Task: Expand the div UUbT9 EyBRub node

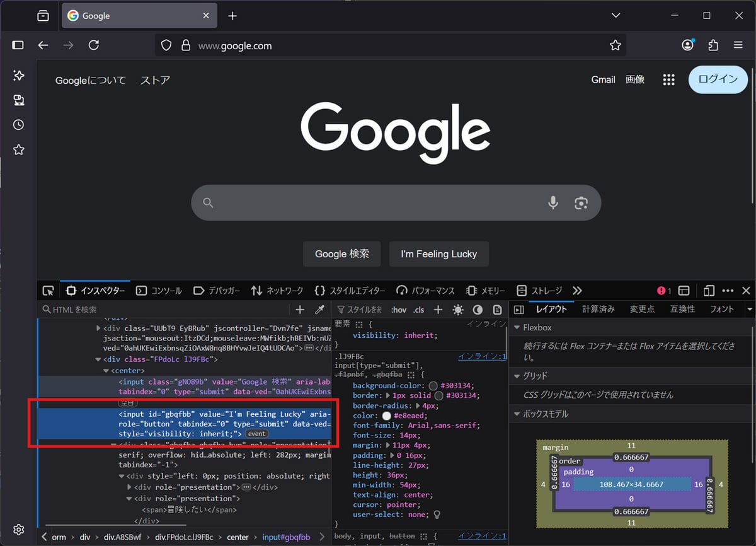Action: pos(98,328)
